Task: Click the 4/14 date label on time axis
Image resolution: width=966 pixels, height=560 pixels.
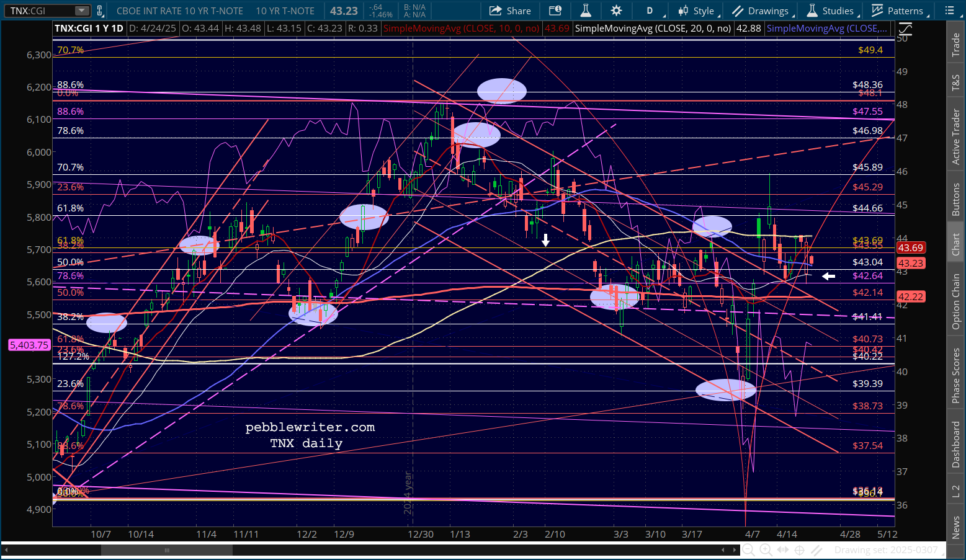Action: click(x=787, y=534)
